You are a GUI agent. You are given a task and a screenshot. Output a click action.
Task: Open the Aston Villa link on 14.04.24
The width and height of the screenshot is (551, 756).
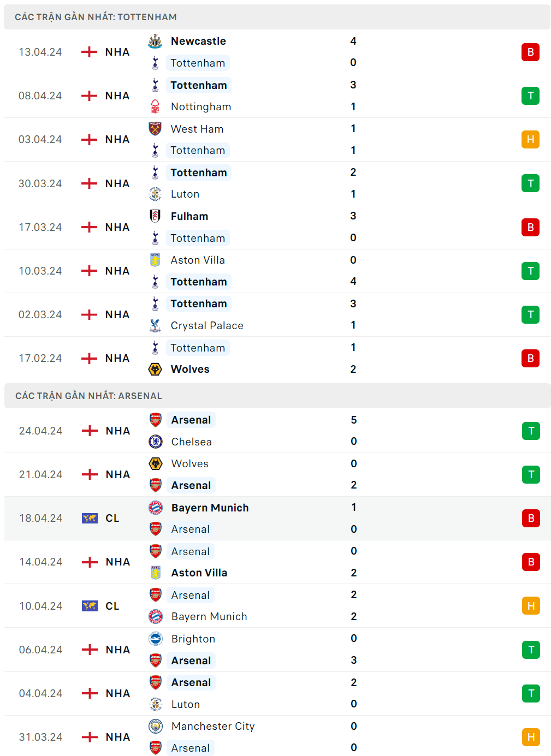[199, 573]
